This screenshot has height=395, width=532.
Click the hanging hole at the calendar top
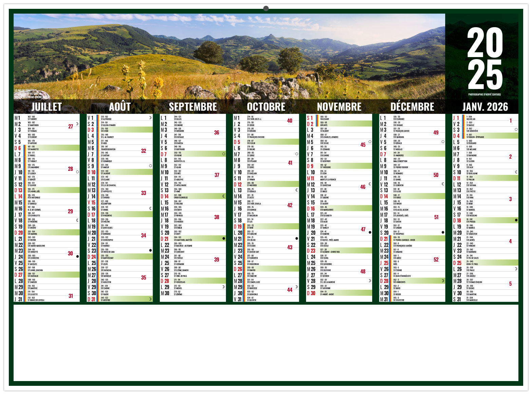(x=266, y=8)
